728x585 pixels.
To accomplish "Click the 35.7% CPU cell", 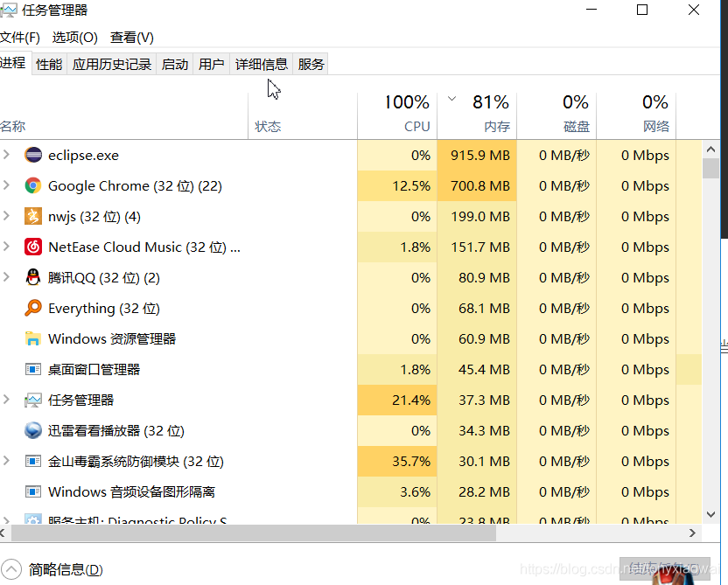I will (397, 461).
